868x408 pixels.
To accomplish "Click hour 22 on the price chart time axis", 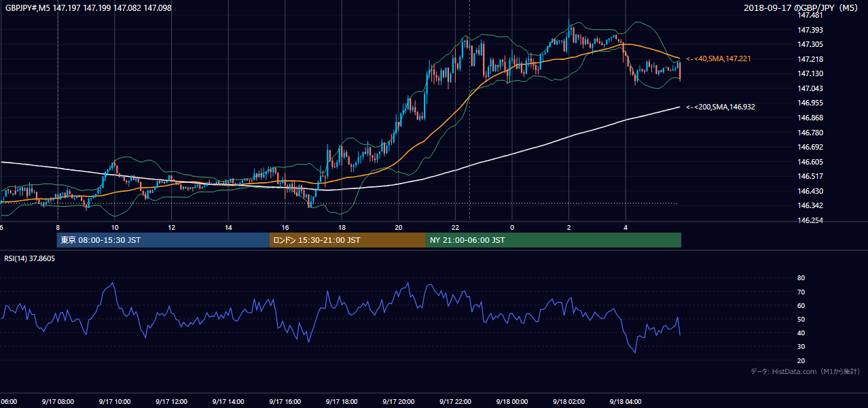I will coord(456,227).
